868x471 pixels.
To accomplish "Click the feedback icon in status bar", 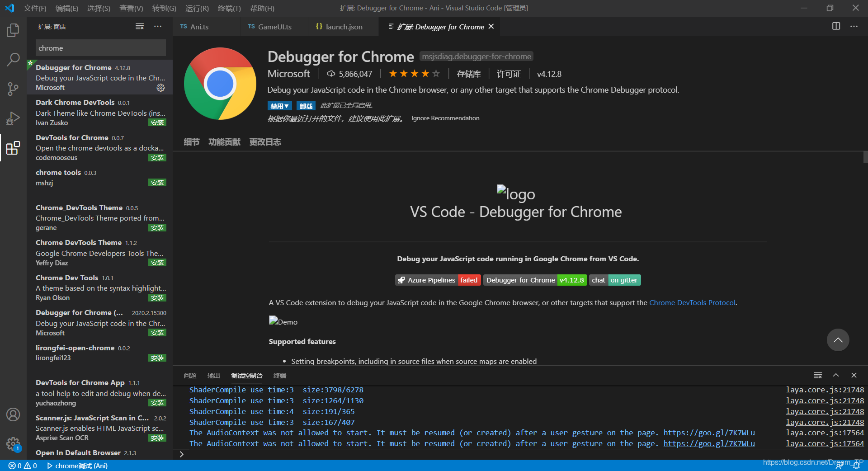I will pos(839,466).
